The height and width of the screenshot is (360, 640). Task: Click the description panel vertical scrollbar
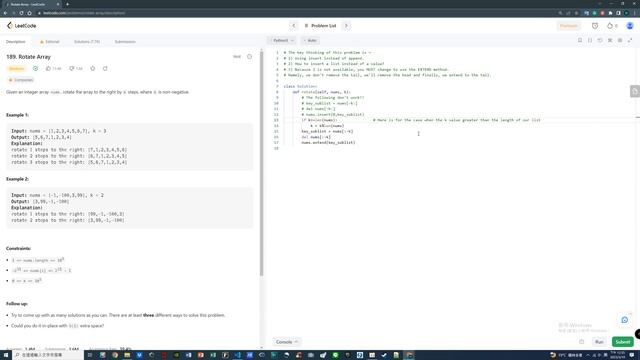pos(261,163)
